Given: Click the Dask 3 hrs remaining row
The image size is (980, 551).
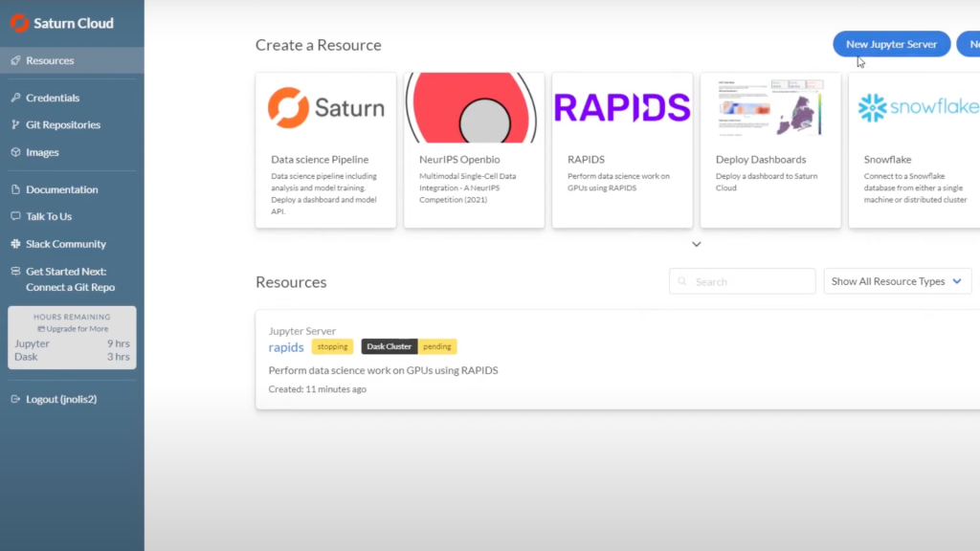Looking at the screenshot, I should [x=72, y=357].
